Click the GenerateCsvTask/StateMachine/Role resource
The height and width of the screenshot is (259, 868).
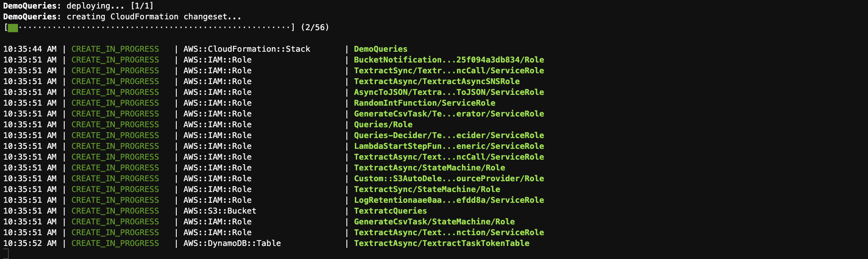click(434, 222)
